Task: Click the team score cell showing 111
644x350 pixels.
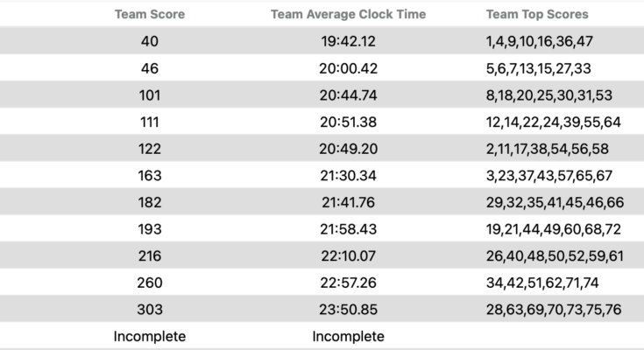Action: pos(150,122)
